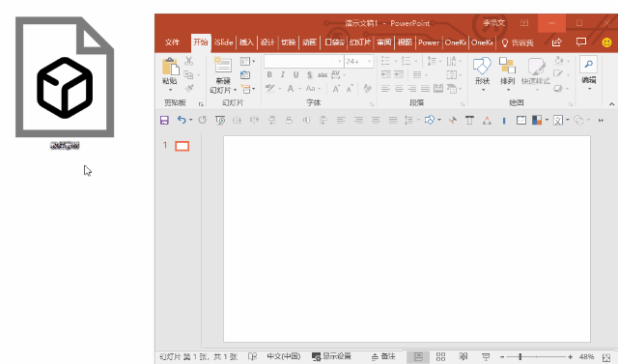Switch to the iSlide tab
The width and height of the screenshot is (618, 364).
tap(223, 42)
